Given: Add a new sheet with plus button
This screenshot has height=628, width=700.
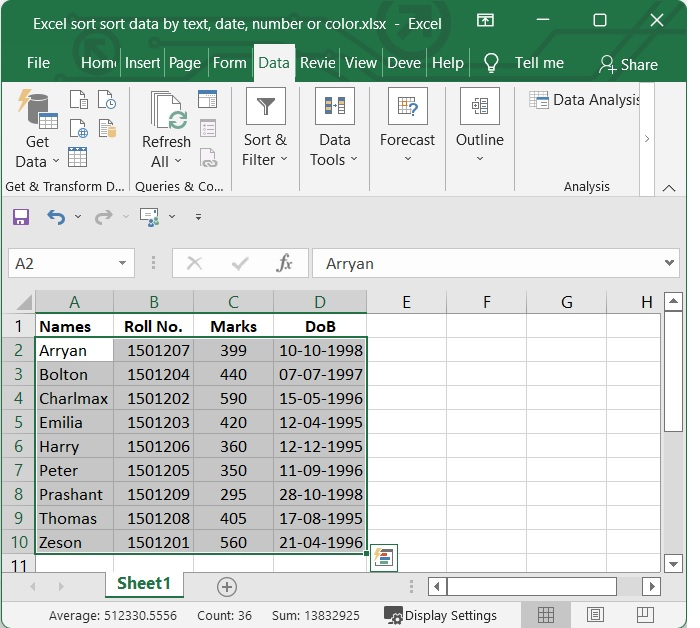Looking at the screenshot, I should coord(227,586).
